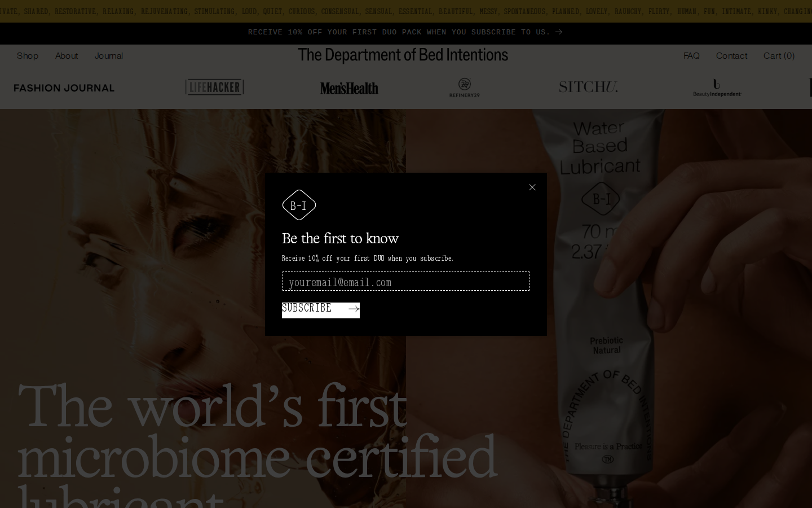Go to the About page
The width and height of the screenshot is (812, 508).
point(67,55)
